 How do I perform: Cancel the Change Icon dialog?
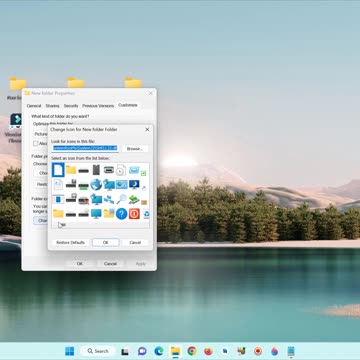click(135, 243)
